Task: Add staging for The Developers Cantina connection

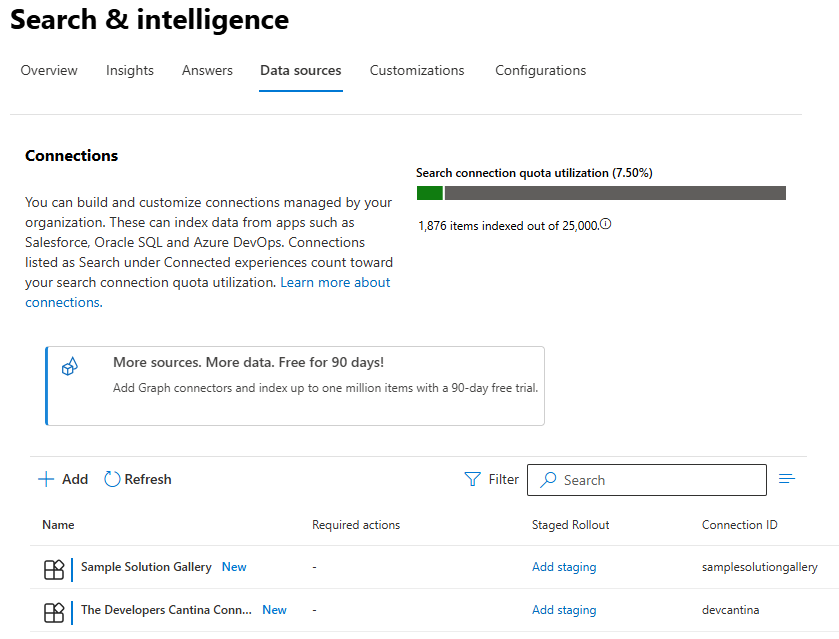Action: point(564,610)
